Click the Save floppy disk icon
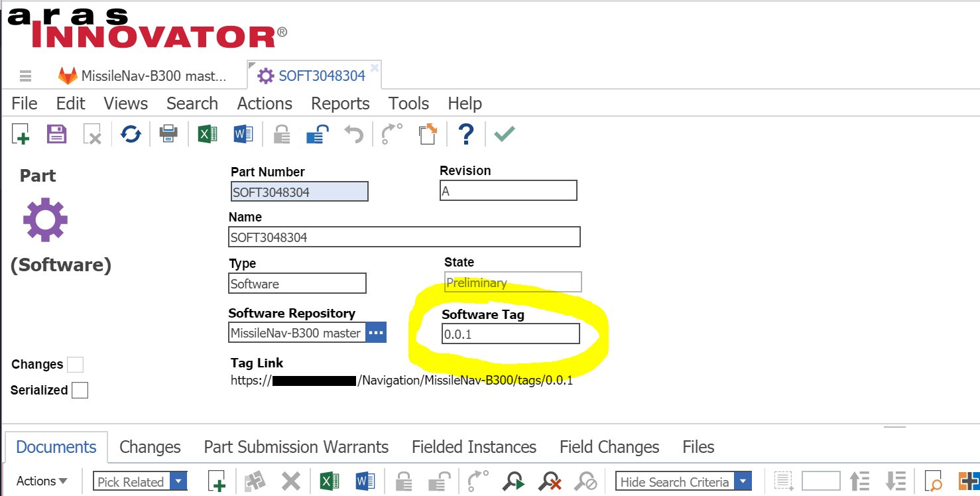The image size is (980, 496). pos(56,134)
